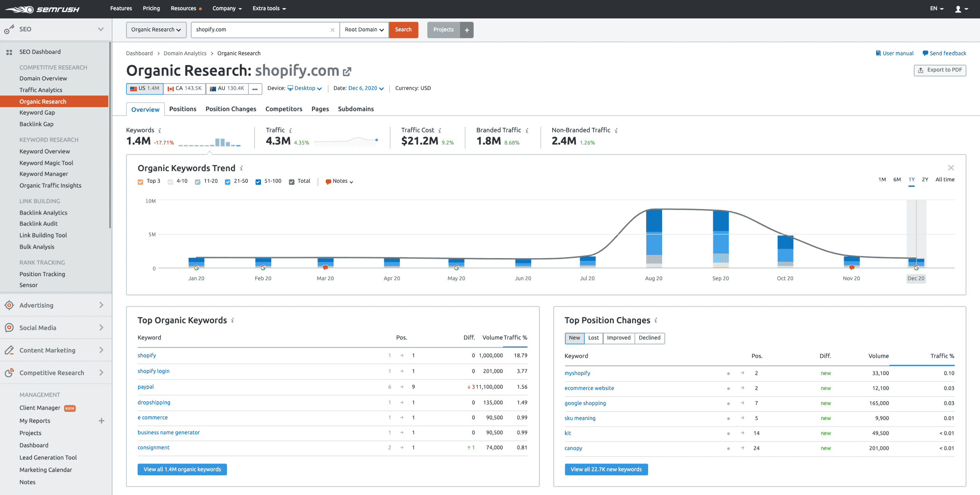The width and height of the screenshot is (980, 495).
Task: Open the Advertising section icon
Action: click(9, 305)
